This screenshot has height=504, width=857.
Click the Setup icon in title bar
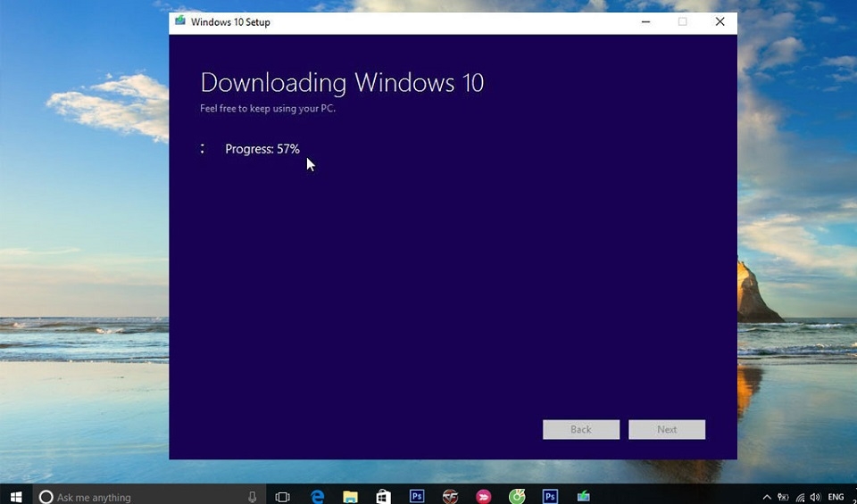click(x=179, y=21)
